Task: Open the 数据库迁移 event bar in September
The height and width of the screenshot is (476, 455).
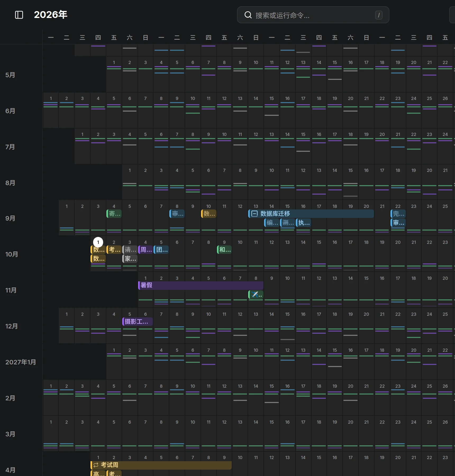Action: click(311, 214)
